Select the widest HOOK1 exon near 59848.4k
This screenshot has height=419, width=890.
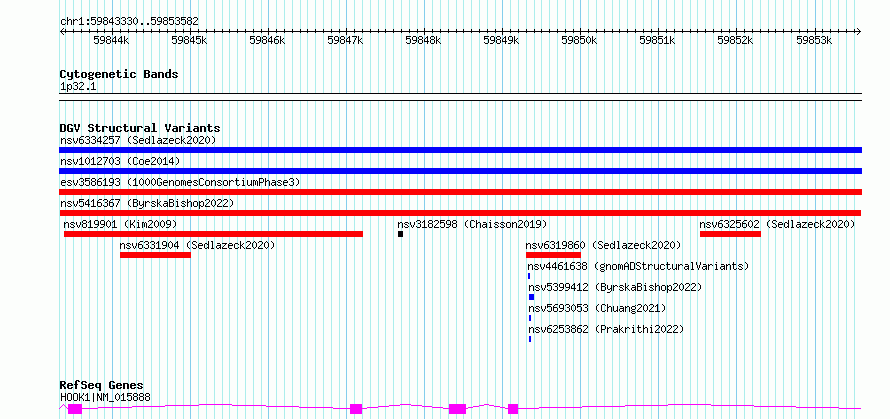(x=457, y=409)
